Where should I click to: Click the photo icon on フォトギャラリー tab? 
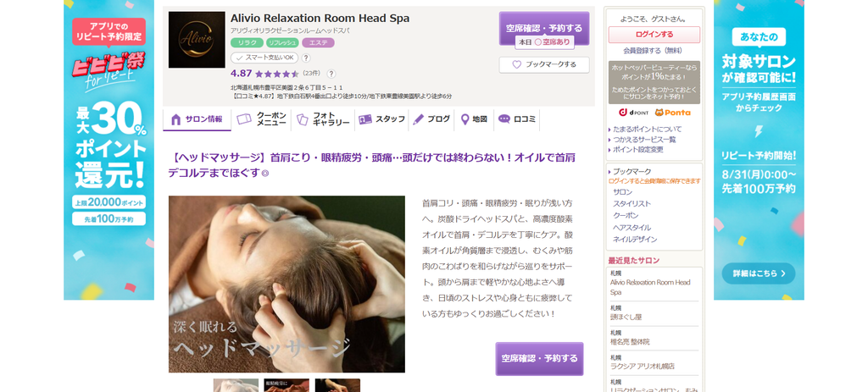click(303, 119)
